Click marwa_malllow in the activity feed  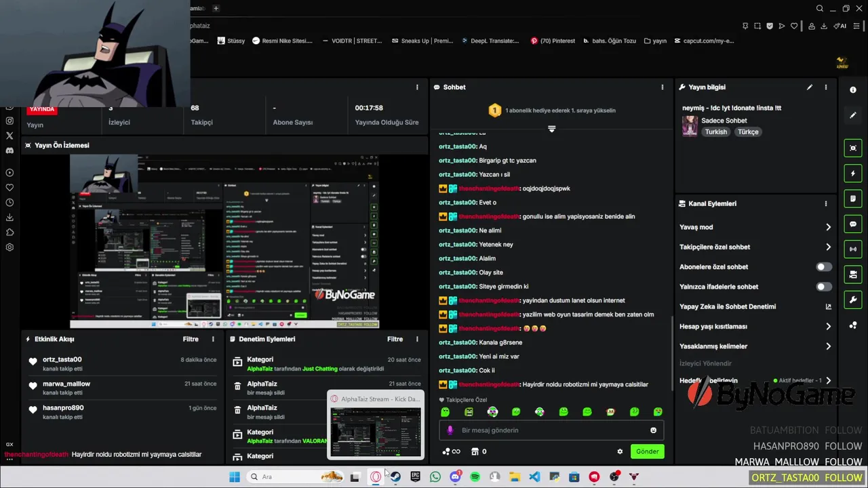point(66,384)
